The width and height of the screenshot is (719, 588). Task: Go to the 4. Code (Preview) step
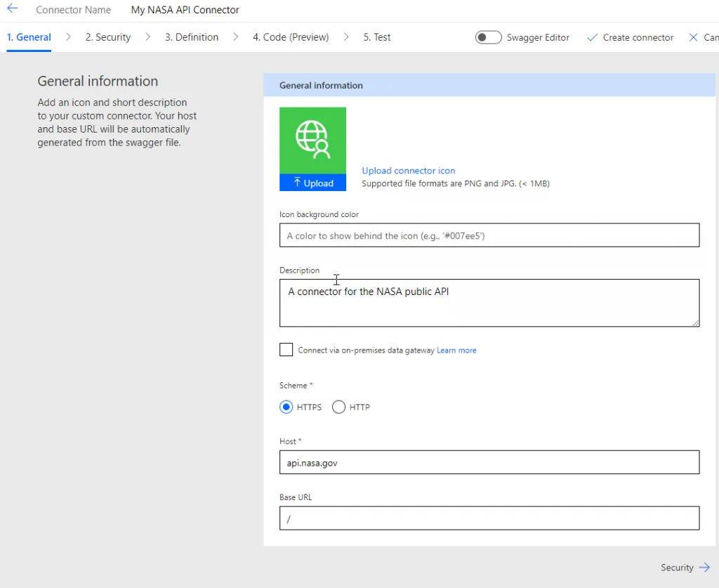tap(291, 37)
